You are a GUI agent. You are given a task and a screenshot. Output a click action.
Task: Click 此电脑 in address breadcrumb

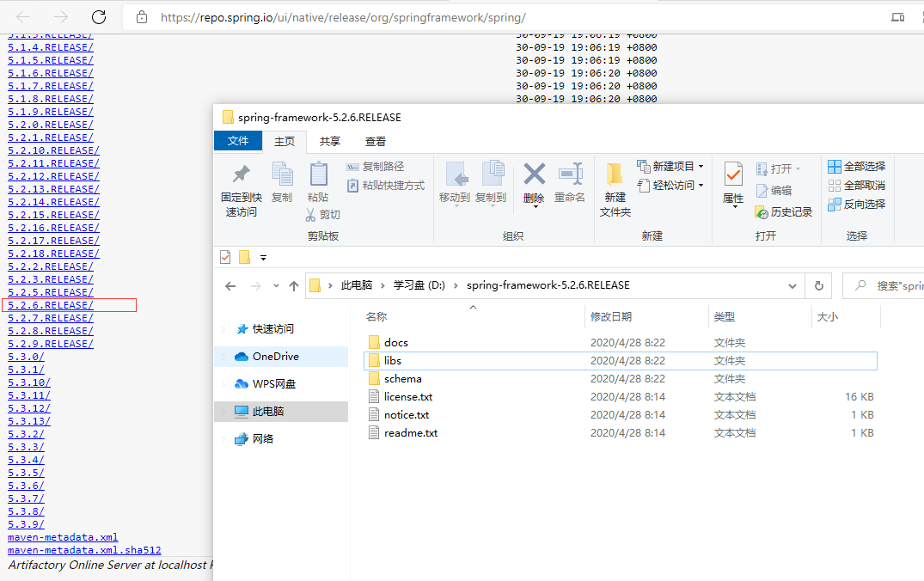click(357, 285)
